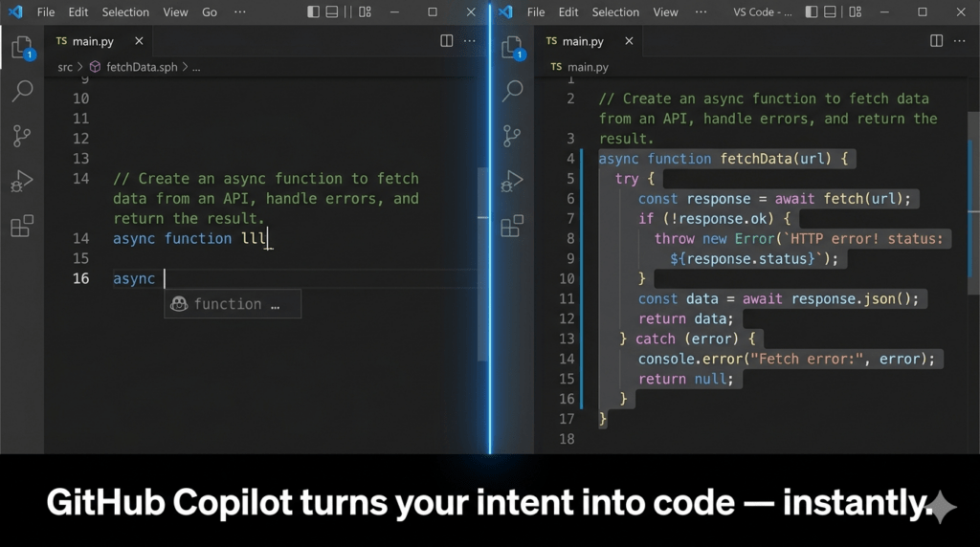Click 'async function lll' line in left editor
This screenshot has height=547, width=980.
coord(190,238)
